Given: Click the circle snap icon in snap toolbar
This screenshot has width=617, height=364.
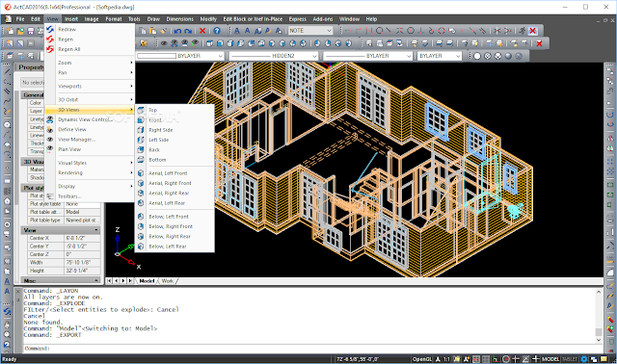Looking at the screenshot, I should pyautogui.click(x=379, y=31).
